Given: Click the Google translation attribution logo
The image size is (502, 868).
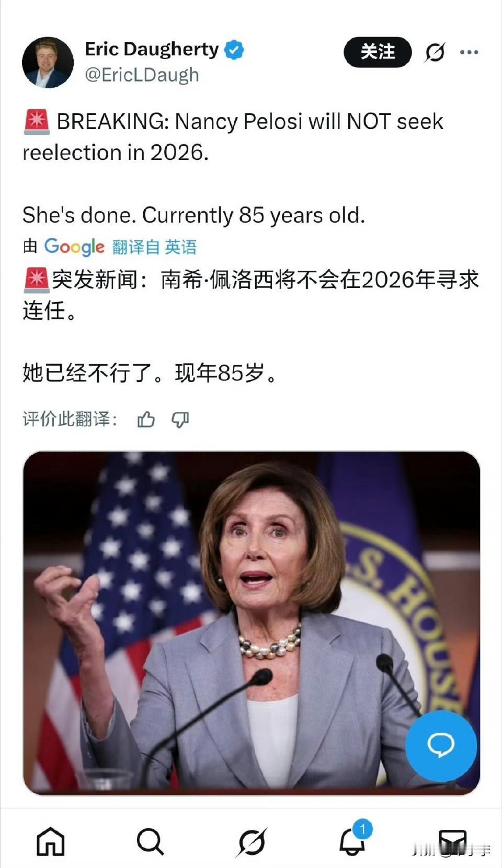Looking at the screenshot, I should coord(74,247).
